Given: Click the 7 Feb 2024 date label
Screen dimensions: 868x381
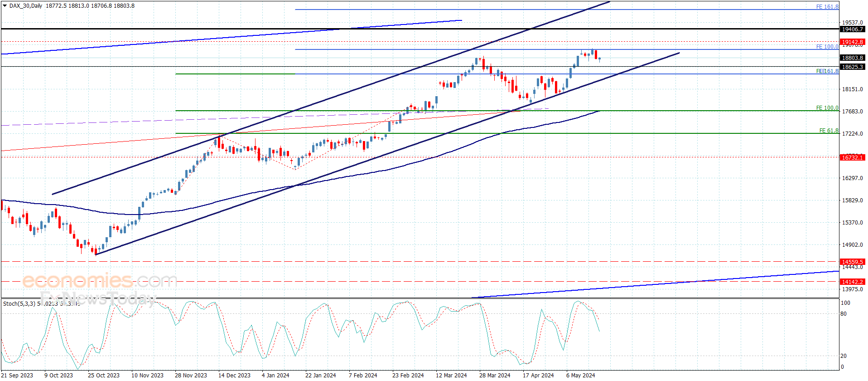Looking at the screenshot, I should tap(363, 375).
